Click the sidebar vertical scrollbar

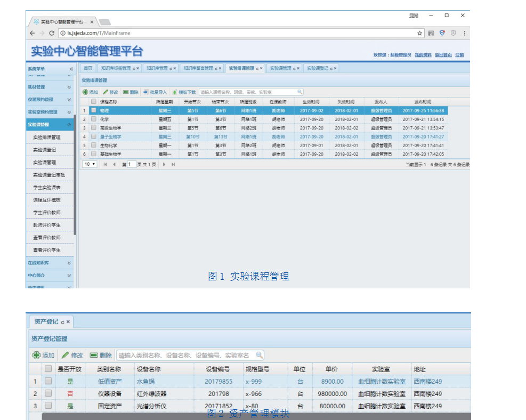coord(75,174)
